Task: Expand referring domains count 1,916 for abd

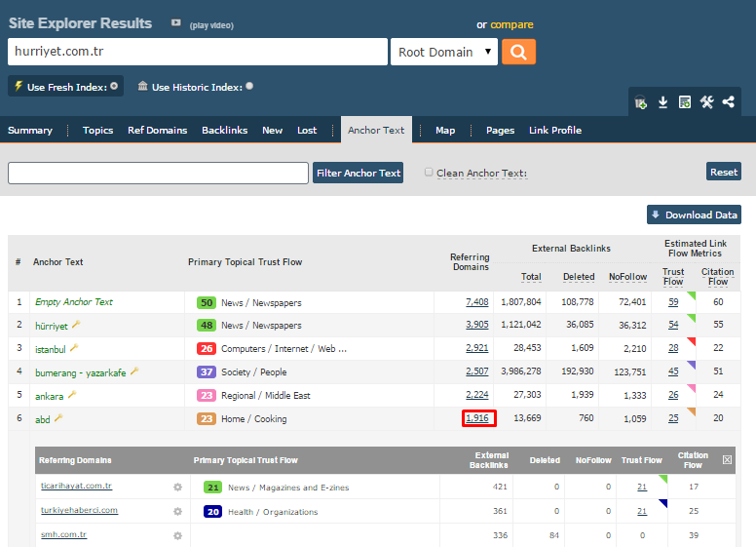Action: 477,418
